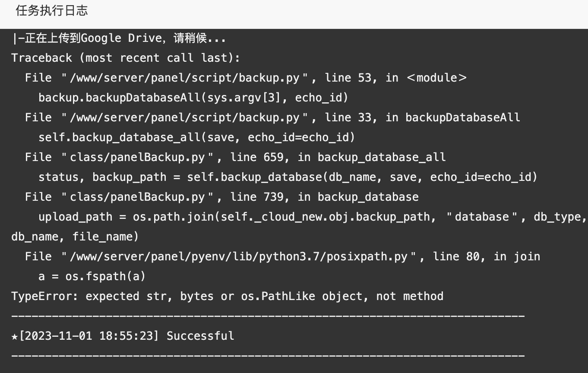Click the star symbol before the timestamp
The image size is (588, 373).
point(15,336)
